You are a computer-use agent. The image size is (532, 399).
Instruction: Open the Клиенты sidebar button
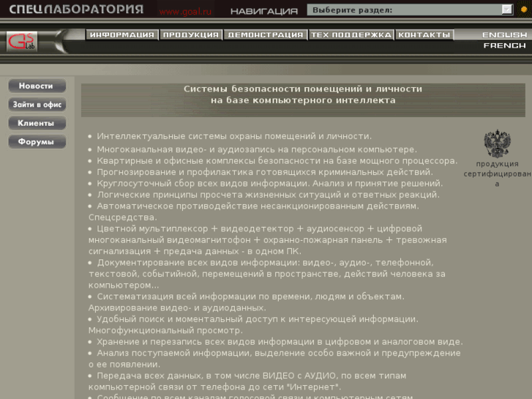coord(37,123)
